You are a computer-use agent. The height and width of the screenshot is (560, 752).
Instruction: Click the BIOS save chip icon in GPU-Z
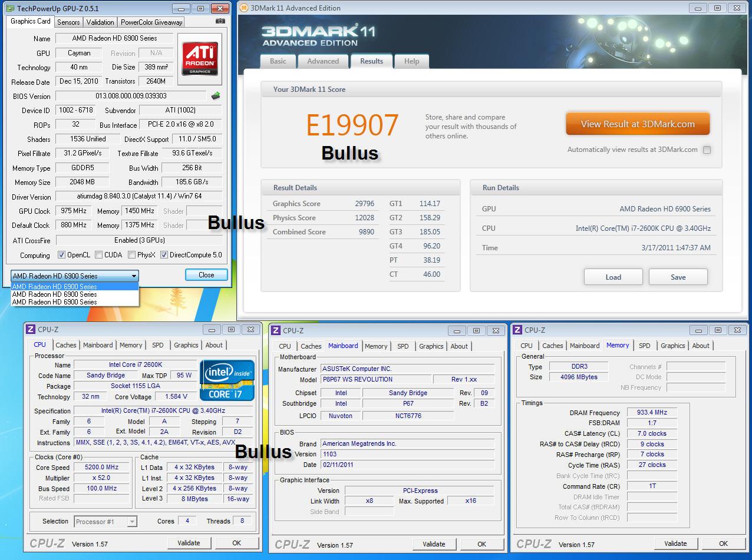click(216, 96)
